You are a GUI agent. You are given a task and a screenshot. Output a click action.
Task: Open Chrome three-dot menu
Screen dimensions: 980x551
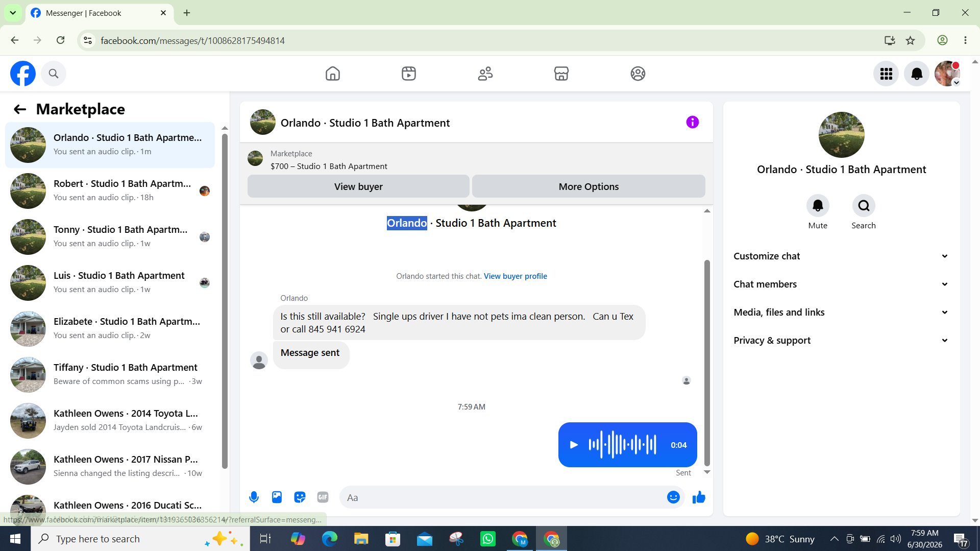pos(965,40)
